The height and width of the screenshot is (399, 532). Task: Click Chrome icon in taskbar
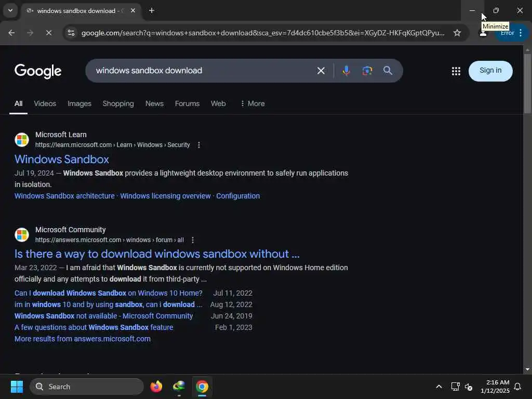pos(202,387)
